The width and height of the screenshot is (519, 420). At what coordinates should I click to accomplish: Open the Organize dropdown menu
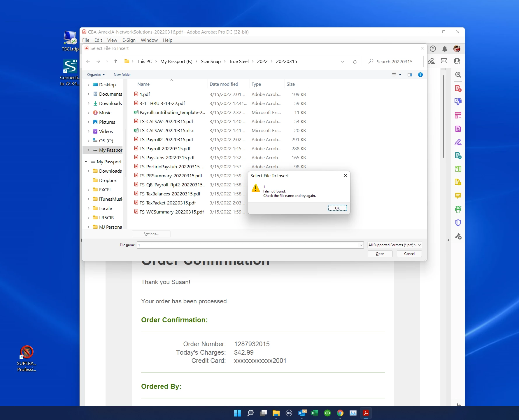pyautogui.click(x=96, y=75)
